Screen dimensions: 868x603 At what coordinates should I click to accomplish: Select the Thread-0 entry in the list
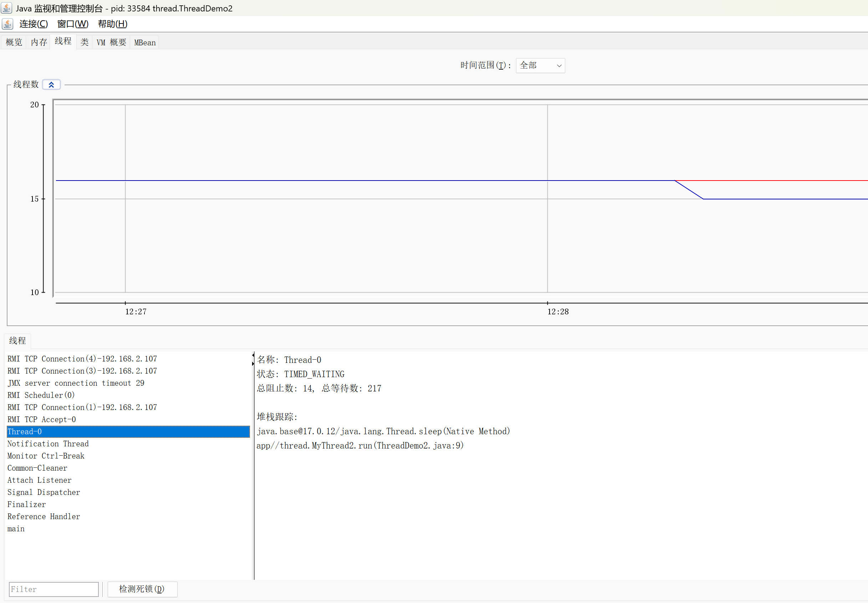pos(128,431)
